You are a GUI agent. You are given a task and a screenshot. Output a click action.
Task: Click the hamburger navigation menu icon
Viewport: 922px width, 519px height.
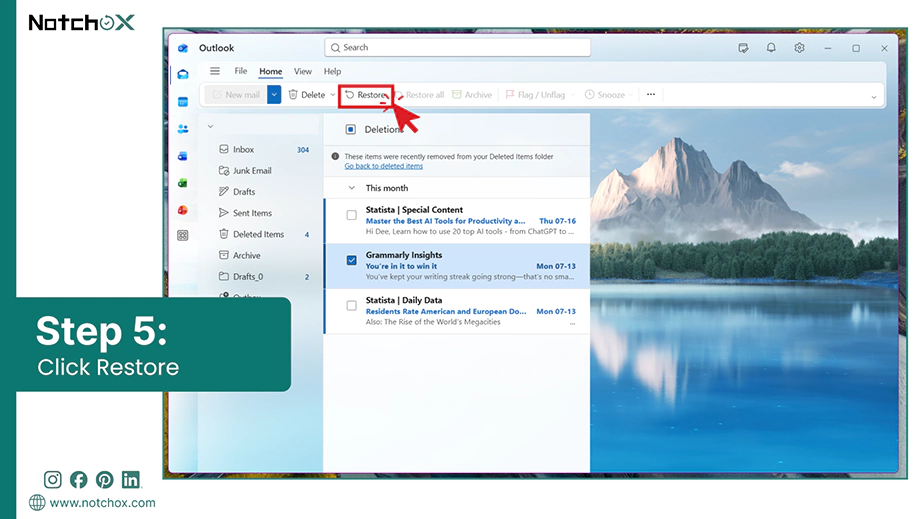pos(215,71)
